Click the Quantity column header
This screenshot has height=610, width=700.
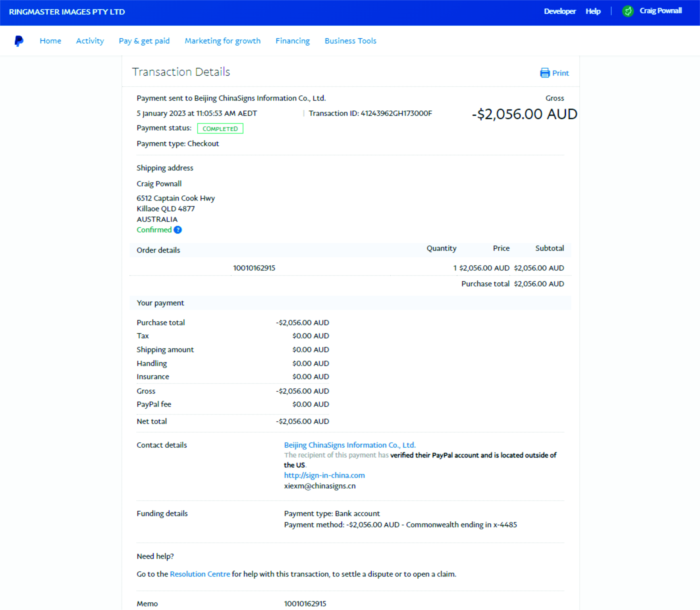(x=442, y=248)
